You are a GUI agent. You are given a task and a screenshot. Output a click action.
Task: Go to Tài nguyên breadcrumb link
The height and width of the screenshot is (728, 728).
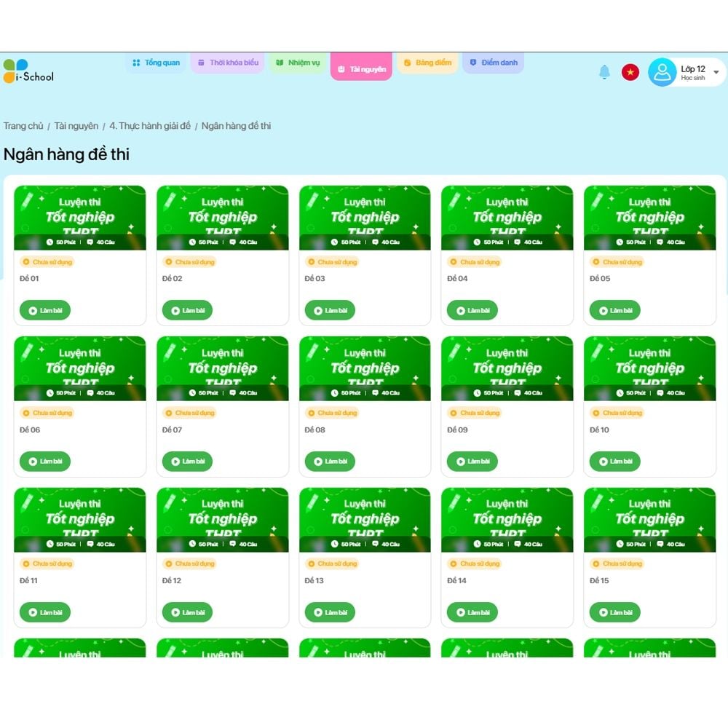(x=76, y=126)
